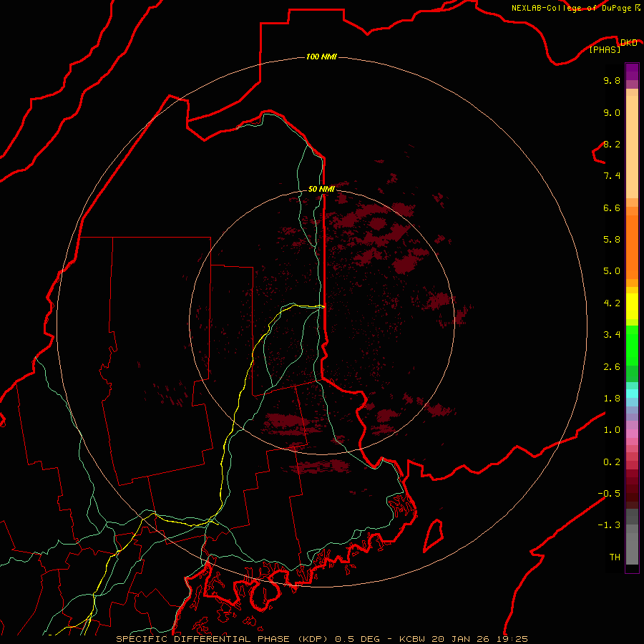This screenshot has width=644, height=644.
Task: Click the 50 NMI range ring label
Action: (x=321, y=189)
